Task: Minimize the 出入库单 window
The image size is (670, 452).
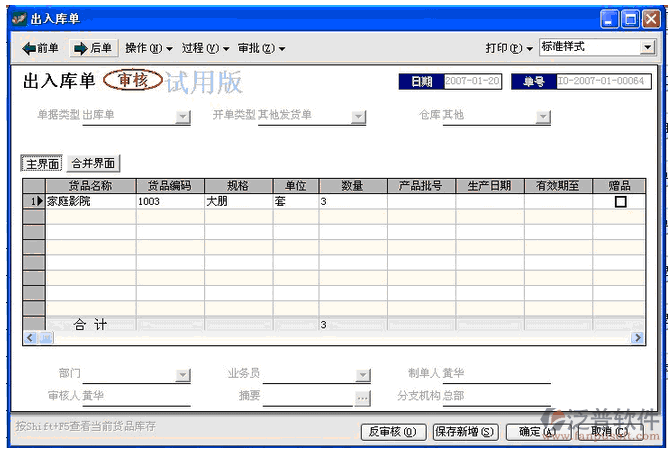Action: pyautogui.click(x=610, y=19)
